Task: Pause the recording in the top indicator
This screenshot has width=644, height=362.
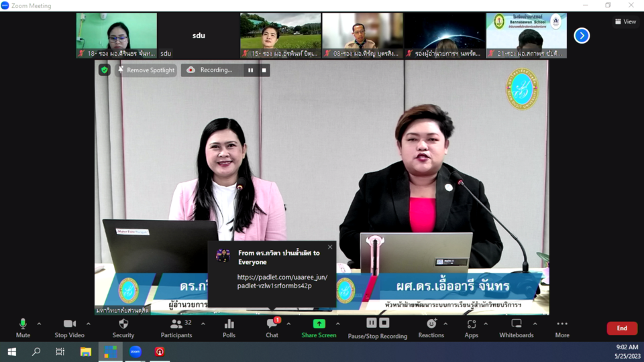Action: coord(251,70)
